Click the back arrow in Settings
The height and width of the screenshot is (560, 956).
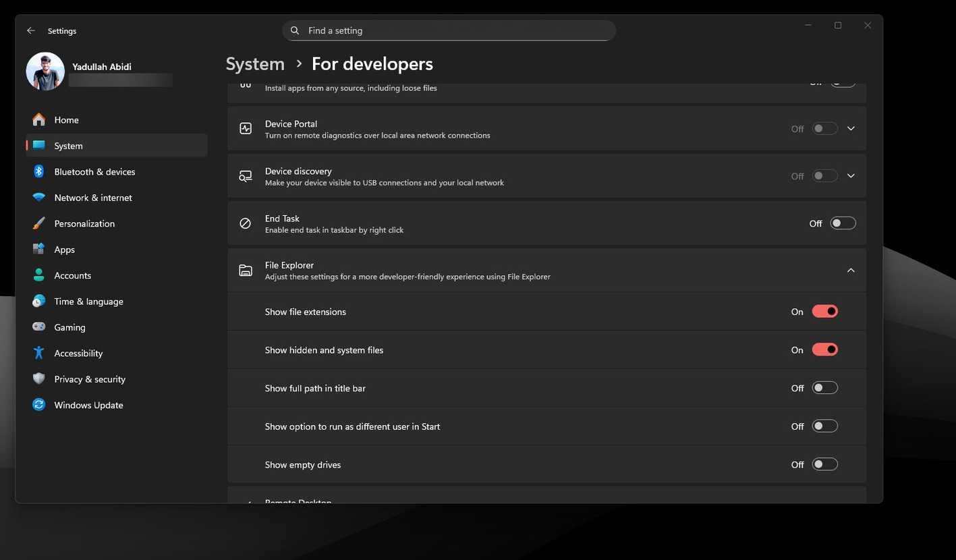[x=31, y=31]
